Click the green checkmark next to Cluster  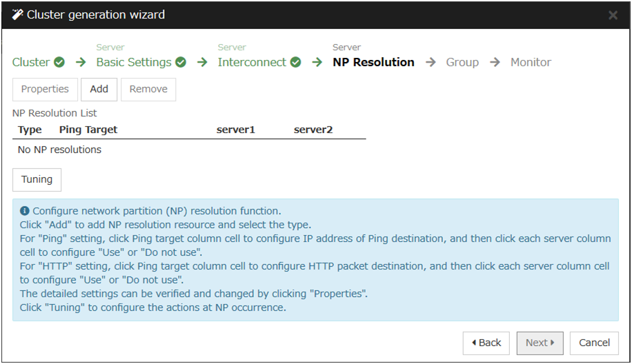[x=59, y=62]
